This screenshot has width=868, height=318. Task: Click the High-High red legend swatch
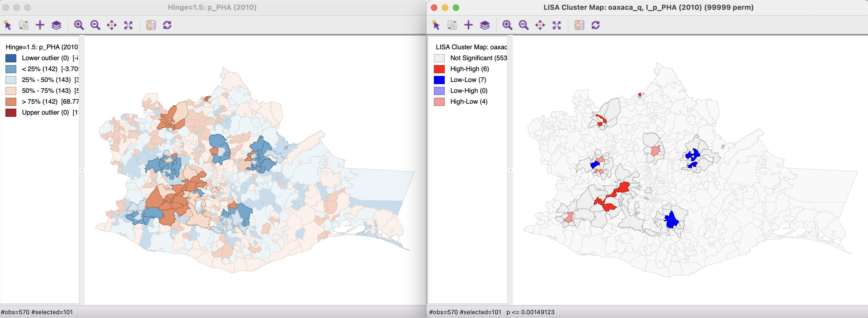439,69
